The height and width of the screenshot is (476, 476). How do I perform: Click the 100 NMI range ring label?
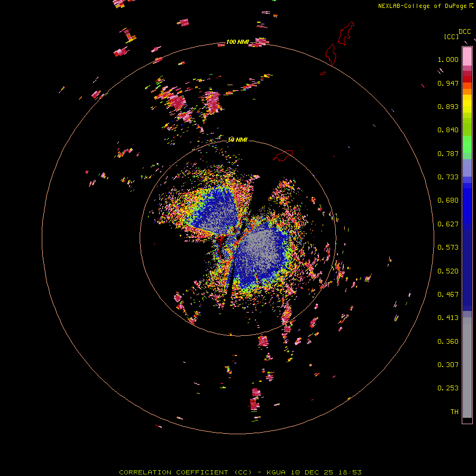(x=237, y=42)
